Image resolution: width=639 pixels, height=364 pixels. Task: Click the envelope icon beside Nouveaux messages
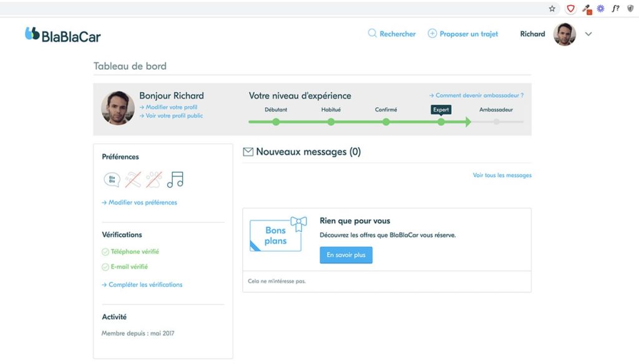[248, 152]
